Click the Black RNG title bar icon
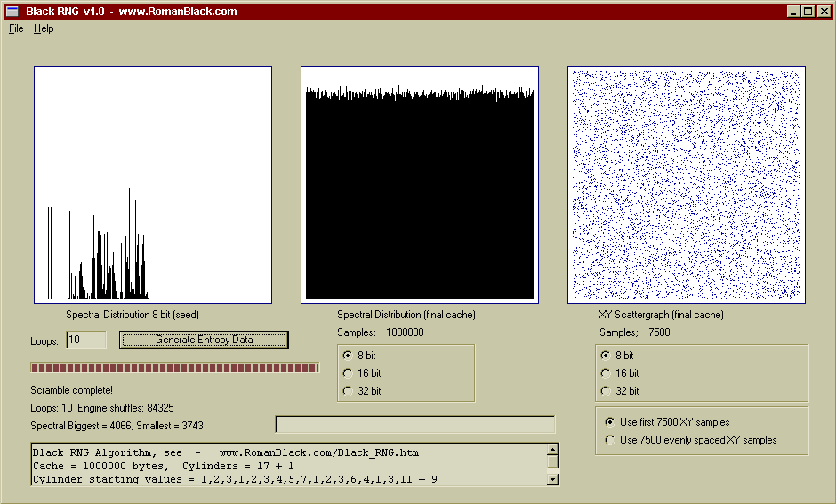Image resolution: width=836 pixels, height=504 pixels. coord(12,11)
